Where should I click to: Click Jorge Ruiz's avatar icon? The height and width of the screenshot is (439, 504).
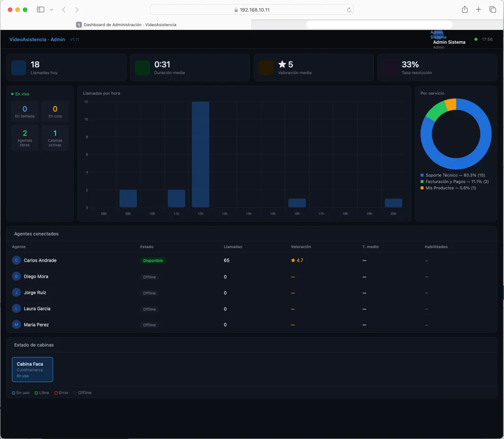point(16,292)
